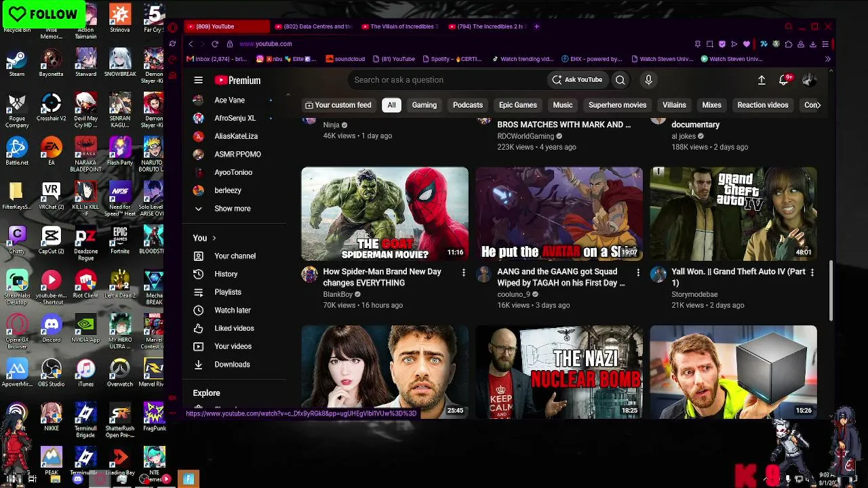Select the Reaction videos filter chip
The height and width of the screenshot is (488, 868).
[763, 105]
